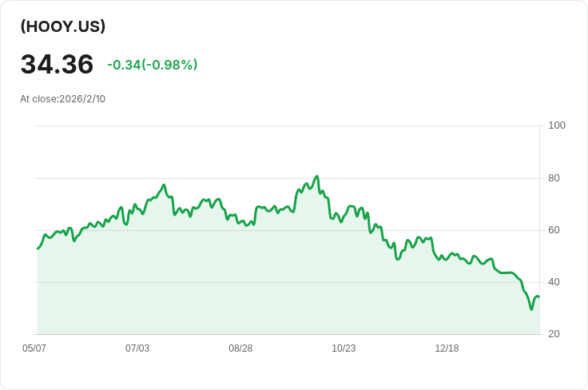Select the 100 label on the price axis
Screen dimensions: 588x390
(557, 125)
